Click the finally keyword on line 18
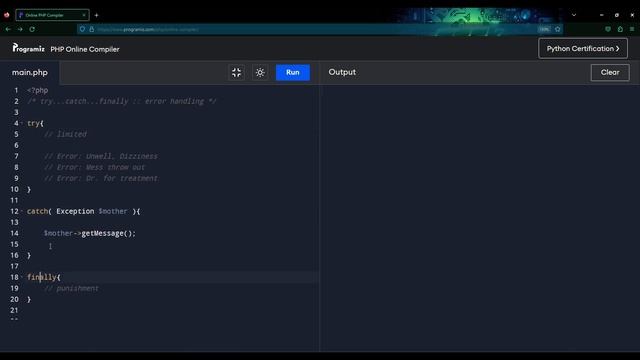The width and height of the screenshot is (640, 360). (x=42, y=277)
